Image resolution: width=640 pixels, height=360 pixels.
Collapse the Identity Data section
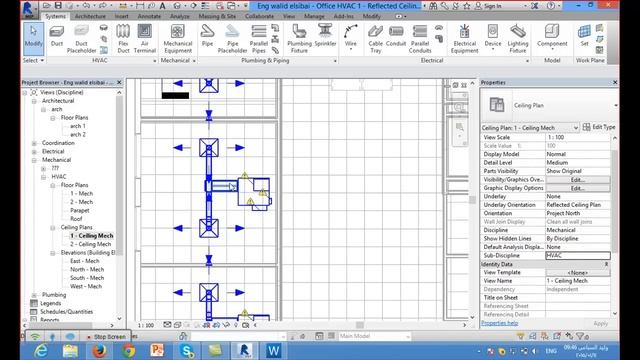(606, 264)
